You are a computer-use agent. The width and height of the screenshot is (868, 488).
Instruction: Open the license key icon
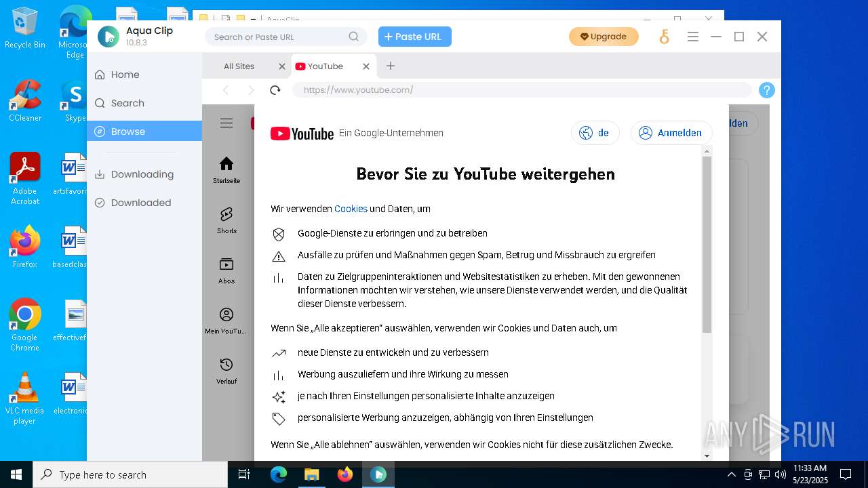[x=665, y=37]
